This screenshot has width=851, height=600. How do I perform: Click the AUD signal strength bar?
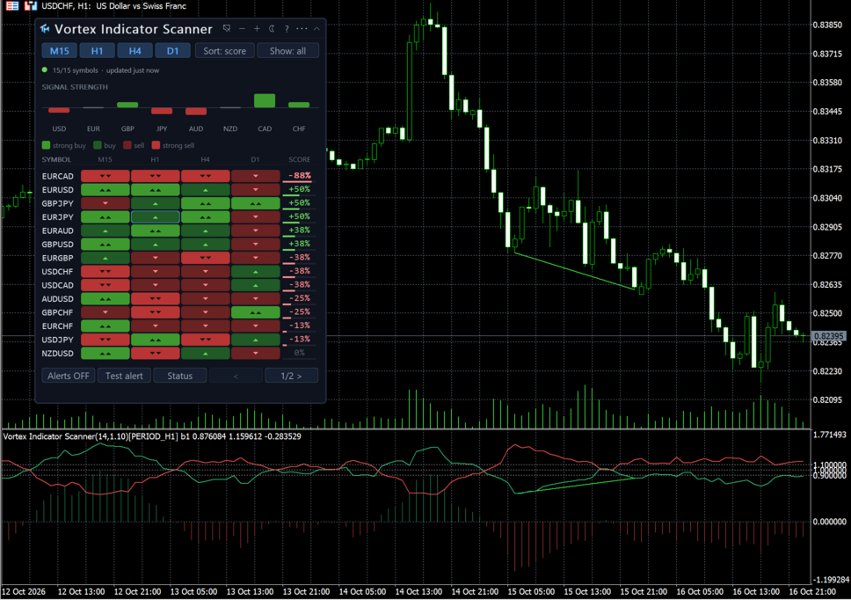(x=196, y=111)
